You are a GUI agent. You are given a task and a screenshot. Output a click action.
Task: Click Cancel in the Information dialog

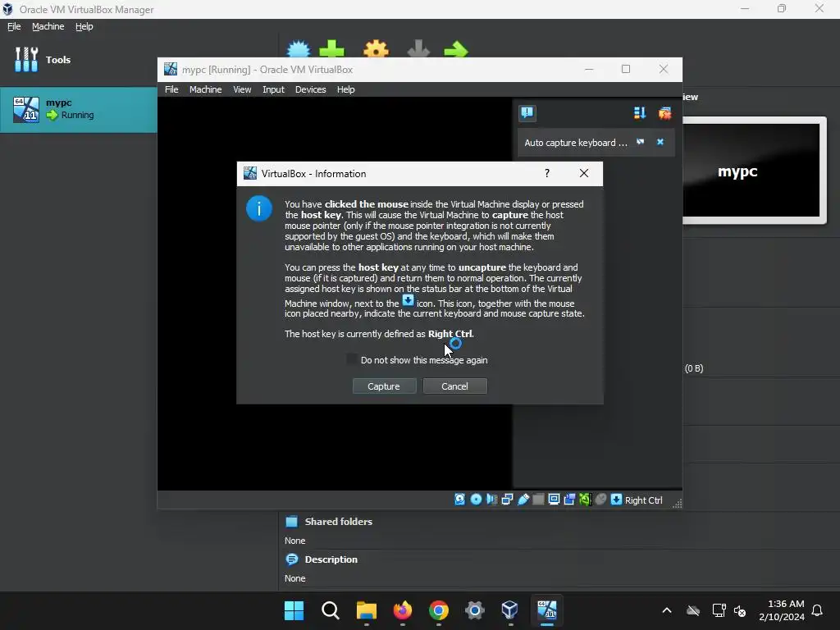click(x=454, y=386)
